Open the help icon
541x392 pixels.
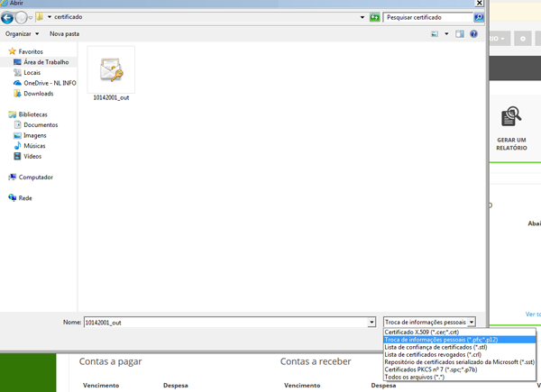[x=473, y=33]
